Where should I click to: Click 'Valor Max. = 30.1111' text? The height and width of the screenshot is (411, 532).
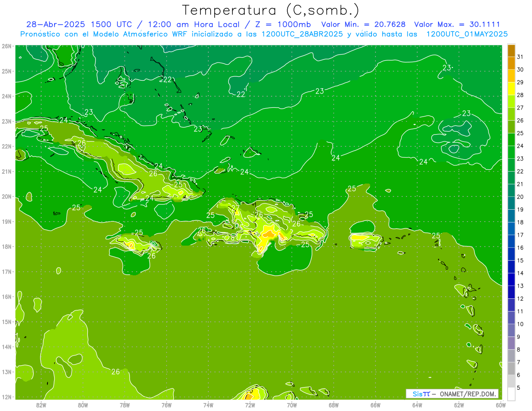click(x=458, y=24)
